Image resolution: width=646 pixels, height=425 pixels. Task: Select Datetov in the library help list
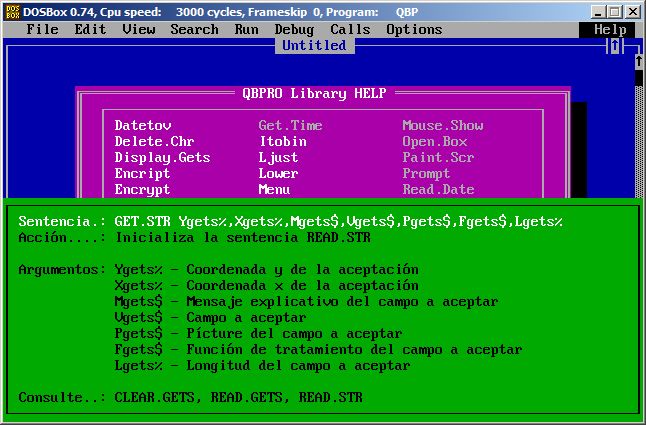142,126
